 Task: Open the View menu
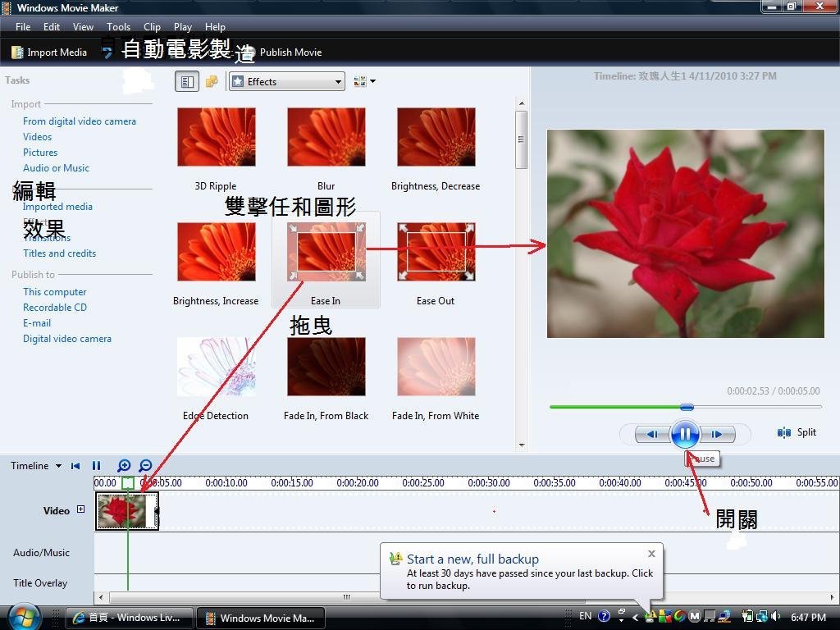point(83,27)
